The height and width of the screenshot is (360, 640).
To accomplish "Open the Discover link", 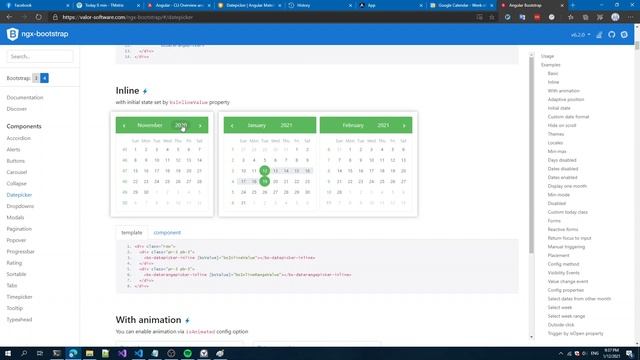I will click(x=17, y=109).
